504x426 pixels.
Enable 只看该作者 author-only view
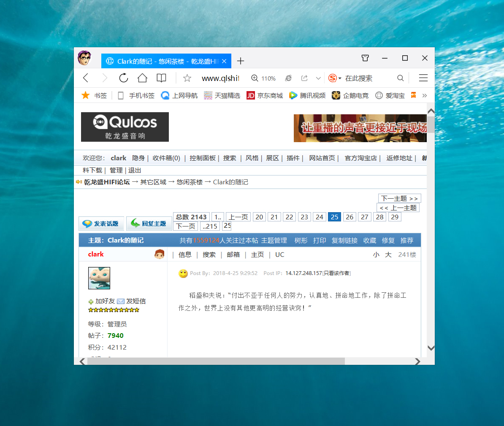click(x=337, y=273)
